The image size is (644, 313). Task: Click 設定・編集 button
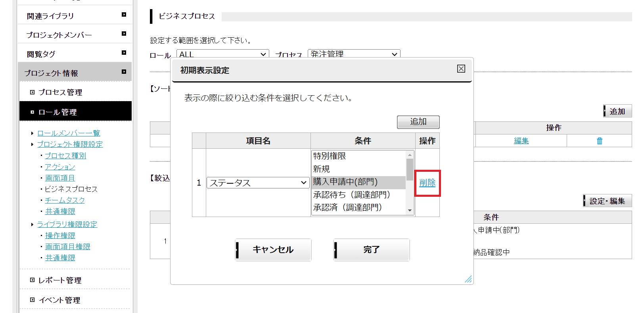click(x=607, y=201)
